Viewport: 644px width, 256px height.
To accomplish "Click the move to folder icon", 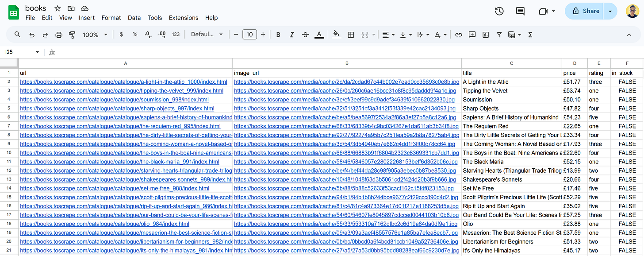I will (x=71, y=8).
